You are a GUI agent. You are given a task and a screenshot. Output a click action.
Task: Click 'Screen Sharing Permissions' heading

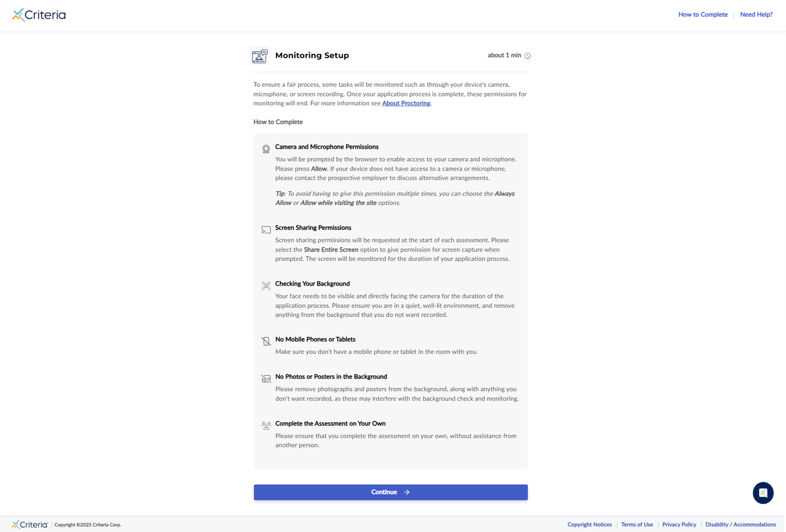(313, 228)
